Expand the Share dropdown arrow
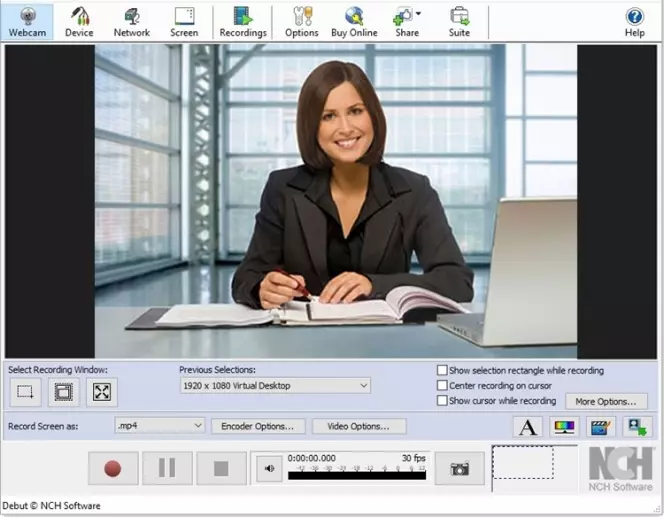 (418, 14)
